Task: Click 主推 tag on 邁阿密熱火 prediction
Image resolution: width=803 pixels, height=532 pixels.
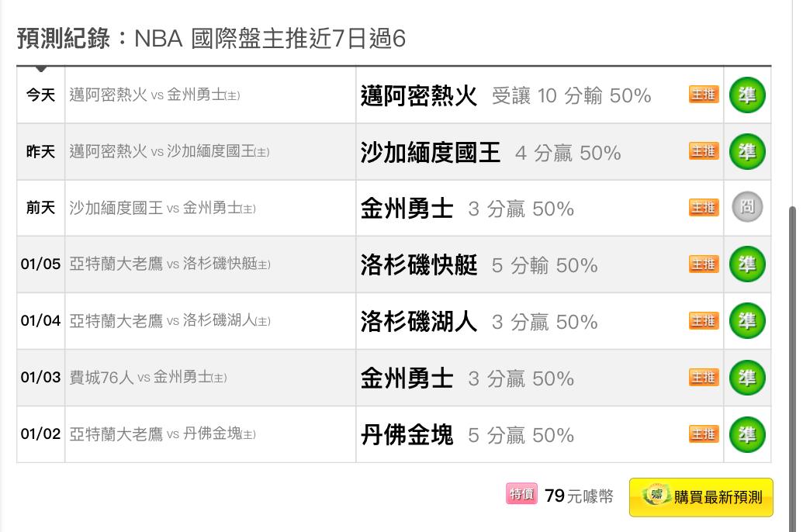Action: point(704,94)
